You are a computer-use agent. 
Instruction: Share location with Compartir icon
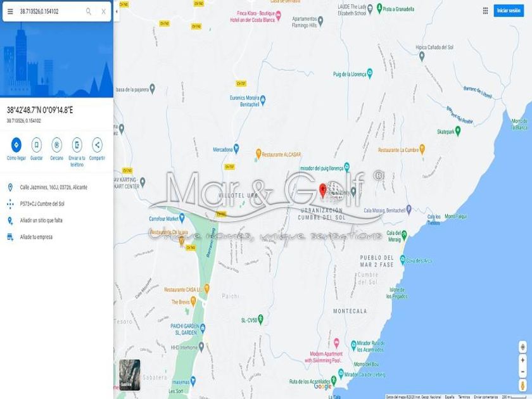(97, 145)
